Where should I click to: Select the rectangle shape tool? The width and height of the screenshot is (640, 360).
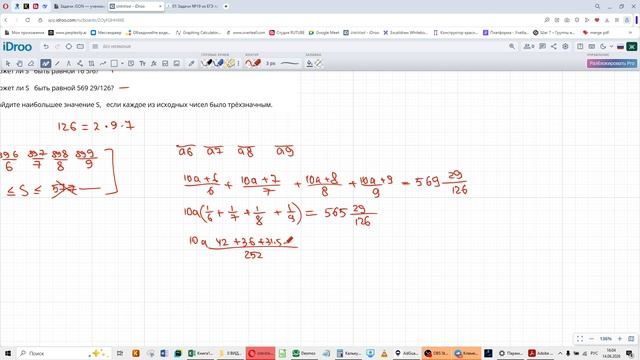tap(114, 63)
